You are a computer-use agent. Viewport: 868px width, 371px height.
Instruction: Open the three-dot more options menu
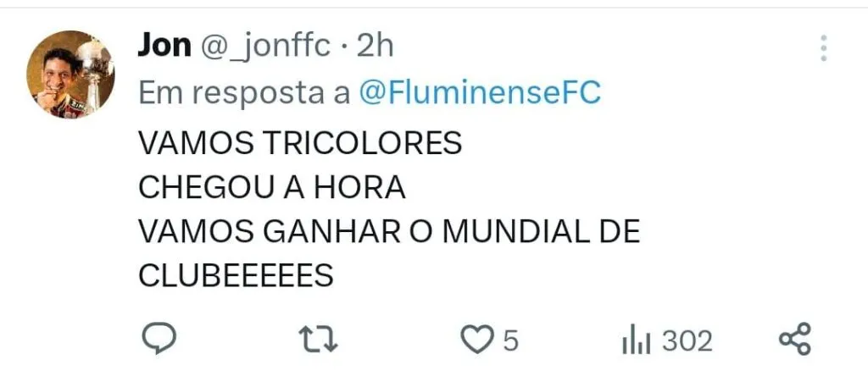[x=823, y=48]
